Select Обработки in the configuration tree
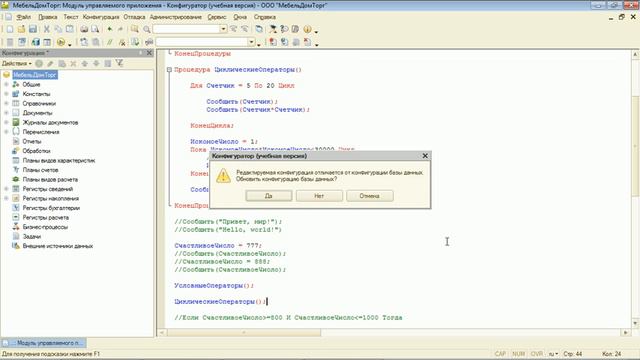Viewport: 640px width, 360px height. (36, 151)
